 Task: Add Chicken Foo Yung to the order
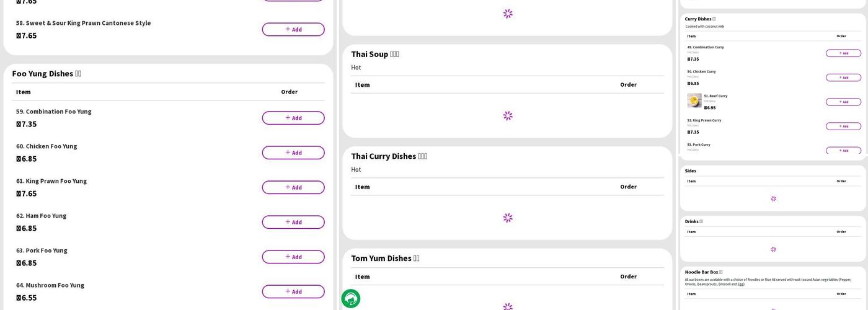(x=293, y=153)
